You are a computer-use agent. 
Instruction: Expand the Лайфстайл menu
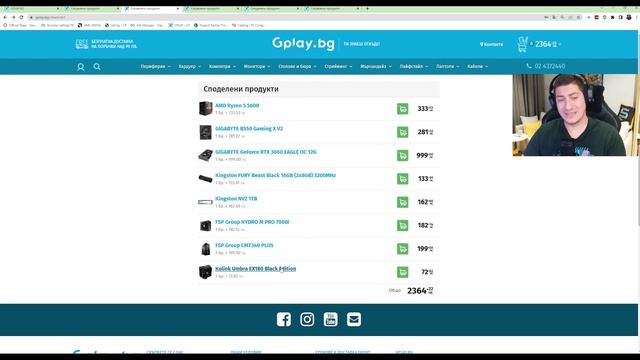[x=414, y=66]
